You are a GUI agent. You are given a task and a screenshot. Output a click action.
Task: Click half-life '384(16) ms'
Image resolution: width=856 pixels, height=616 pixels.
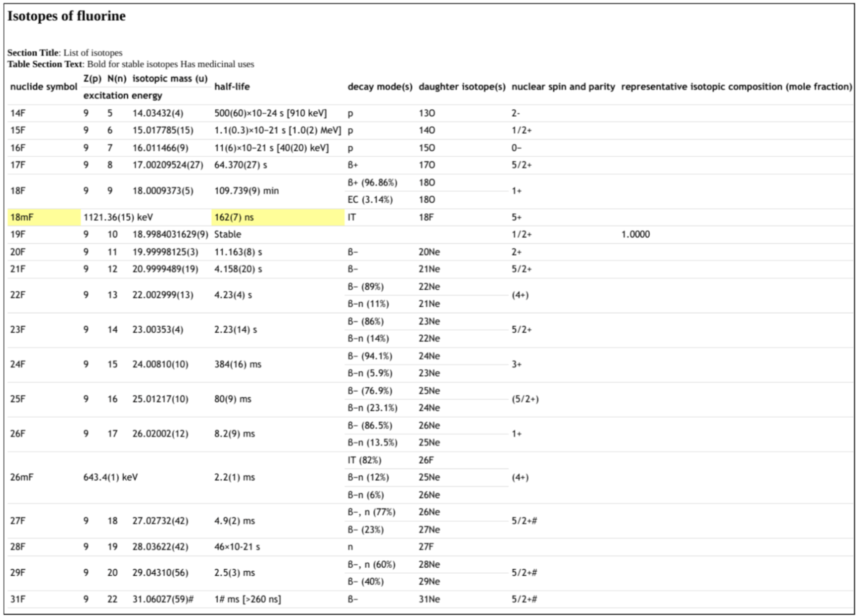point(238,364)
